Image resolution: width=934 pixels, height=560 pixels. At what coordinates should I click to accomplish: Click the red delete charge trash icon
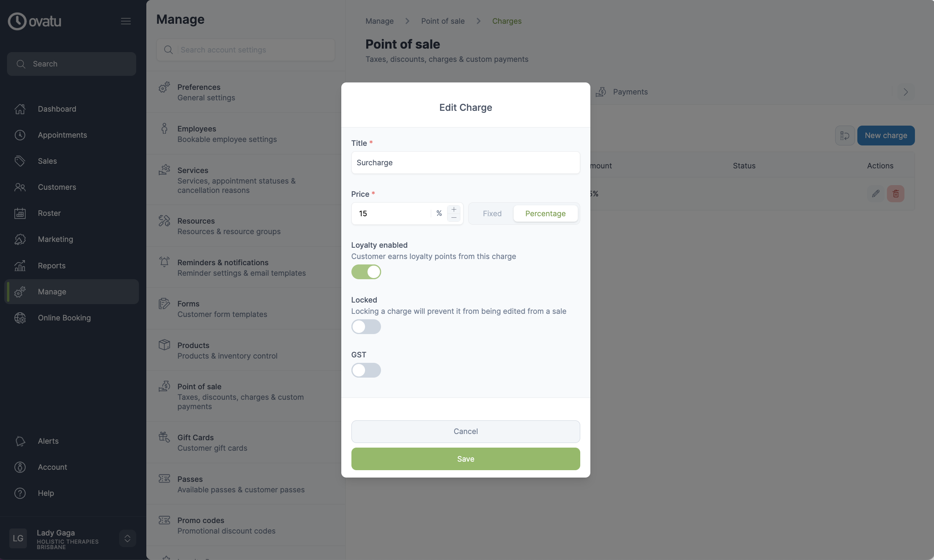pyautogui.click(x=895, y=193)
